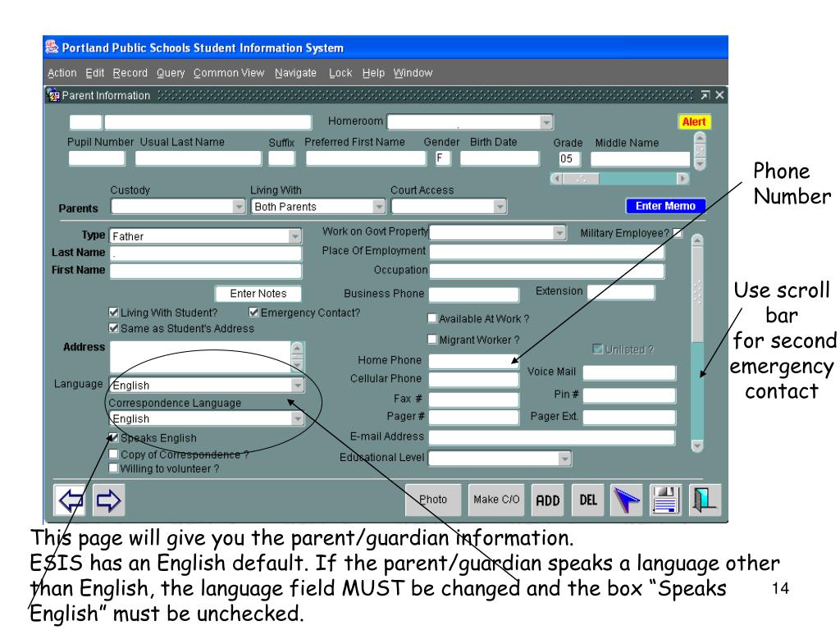The image size is (840, 630).
Task: Click the Occupation field
Action: [546, 271]
